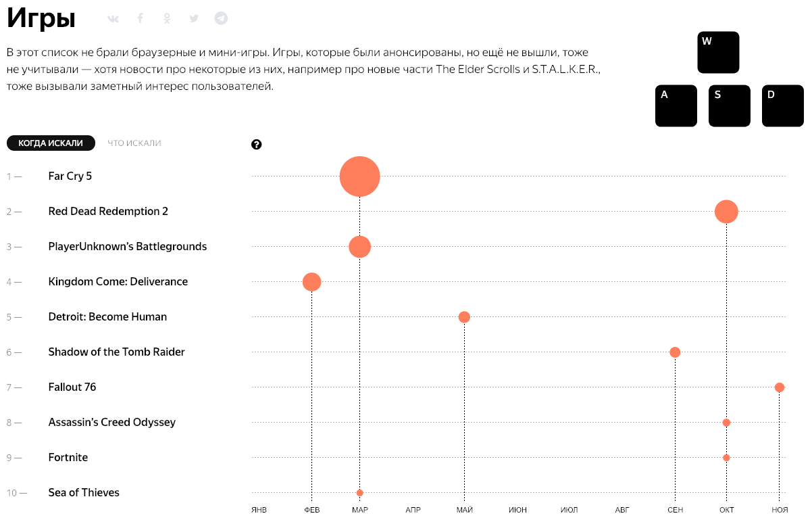This screenshot has height=522, width=812.
Task: Click the Far Cry 5 game title
Action: pyautogui.click(x=70, y=176)
